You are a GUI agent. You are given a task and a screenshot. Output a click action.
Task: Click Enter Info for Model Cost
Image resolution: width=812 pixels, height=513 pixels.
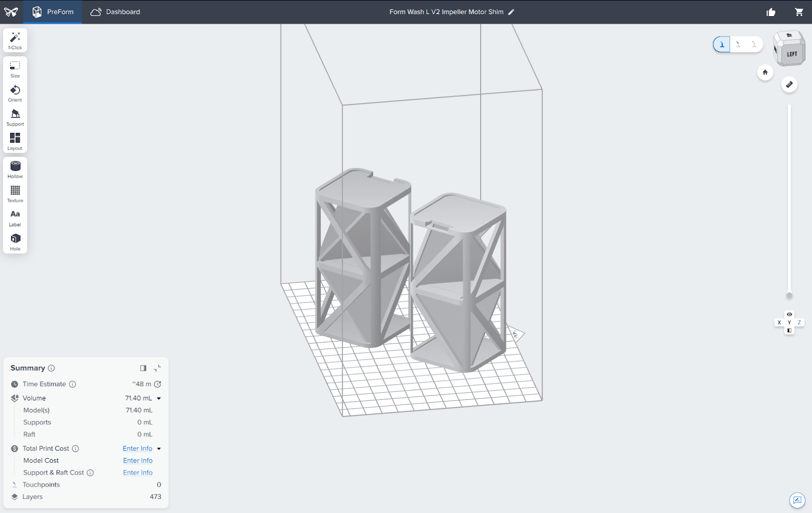pos(138,461)
